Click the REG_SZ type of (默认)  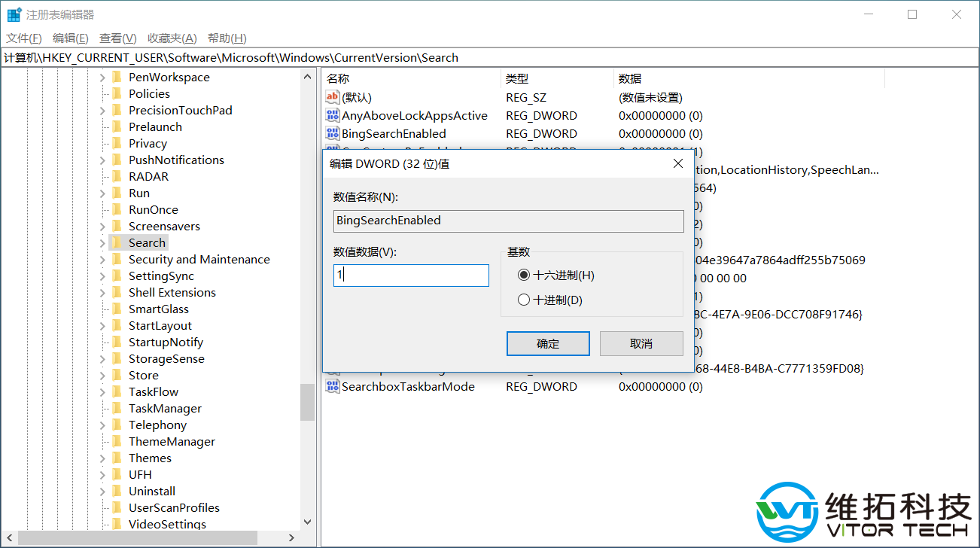[526, 97]
